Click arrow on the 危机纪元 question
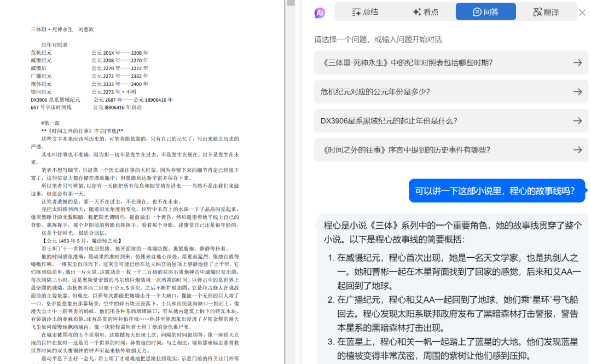Viewport: 591px width, 364px height. [577, 91]
